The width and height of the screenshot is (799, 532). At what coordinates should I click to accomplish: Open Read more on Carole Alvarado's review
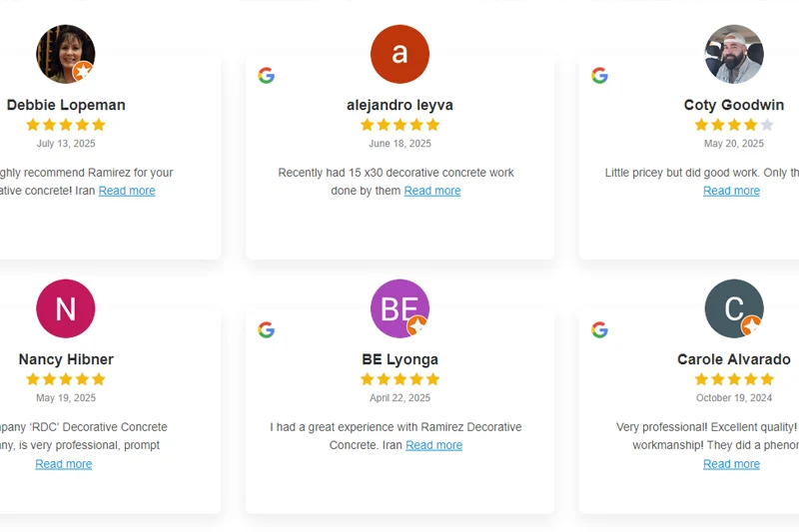(x=731, y=464)
